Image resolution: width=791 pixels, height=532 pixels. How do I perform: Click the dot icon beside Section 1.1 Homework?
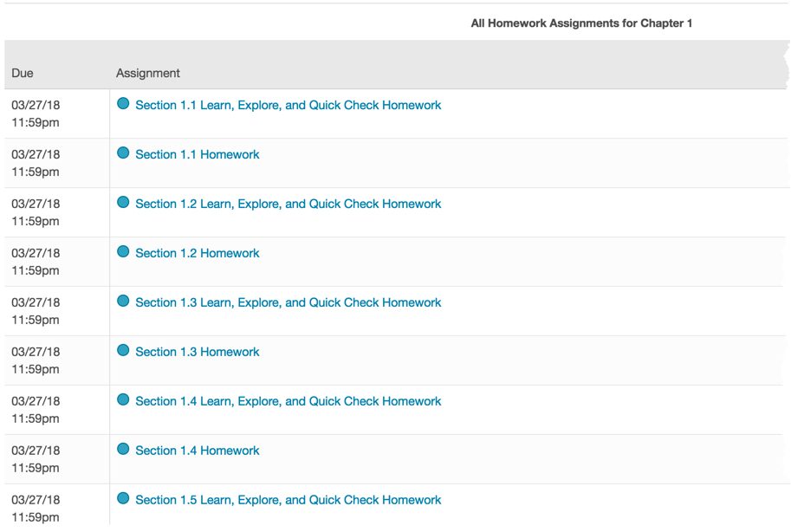tap(122, 153)
